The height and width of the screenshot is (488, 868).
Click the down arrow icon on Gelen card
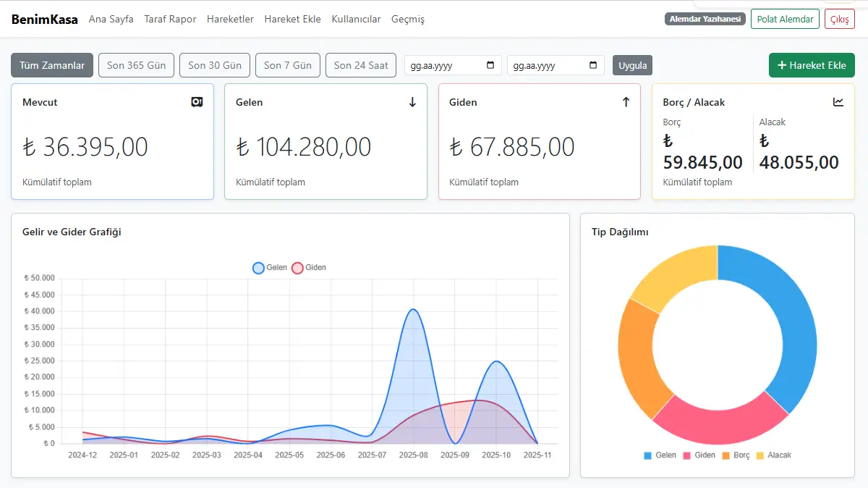pyautogui.click(x=412, y=102)
